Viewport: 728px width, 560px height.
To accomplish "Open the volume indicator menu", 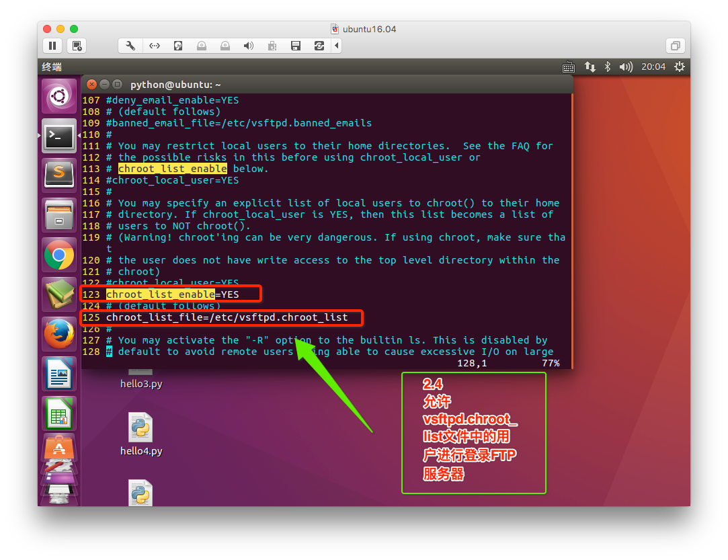I will tap(626, 67).
